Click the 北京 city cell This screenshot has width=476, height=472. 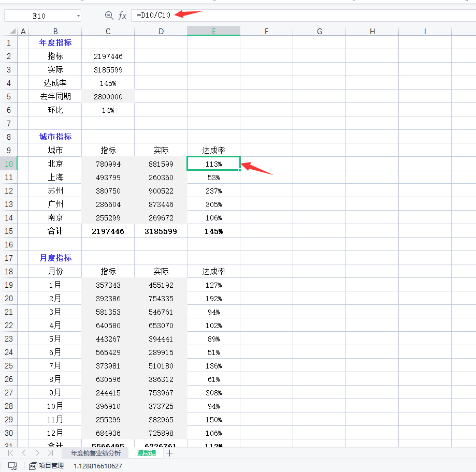coord(55,164)
